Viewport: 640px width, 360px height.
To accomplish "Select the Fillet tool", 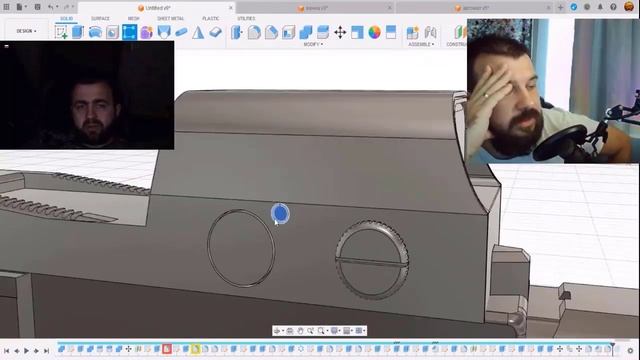I will click(254, 32).
